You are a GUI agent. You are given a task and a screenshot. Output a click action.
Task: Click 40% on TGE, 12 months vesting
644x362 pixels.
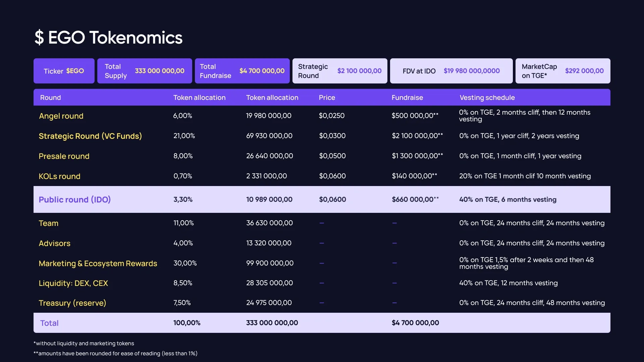coord(508,283)
